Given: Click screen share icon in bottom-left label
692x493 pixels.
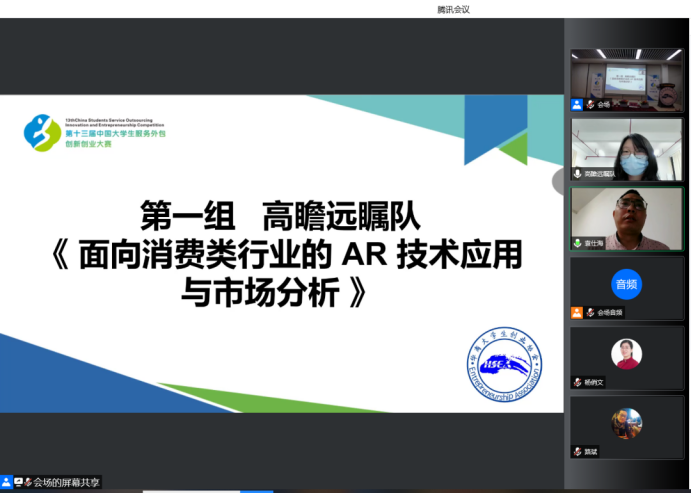Looking at the screenshot, I should click(x=18, y=482).
